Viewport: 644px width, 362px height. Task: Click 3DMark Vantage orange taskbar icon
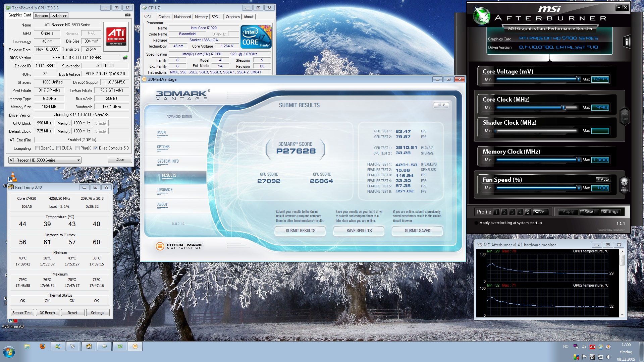click(135, 346)
